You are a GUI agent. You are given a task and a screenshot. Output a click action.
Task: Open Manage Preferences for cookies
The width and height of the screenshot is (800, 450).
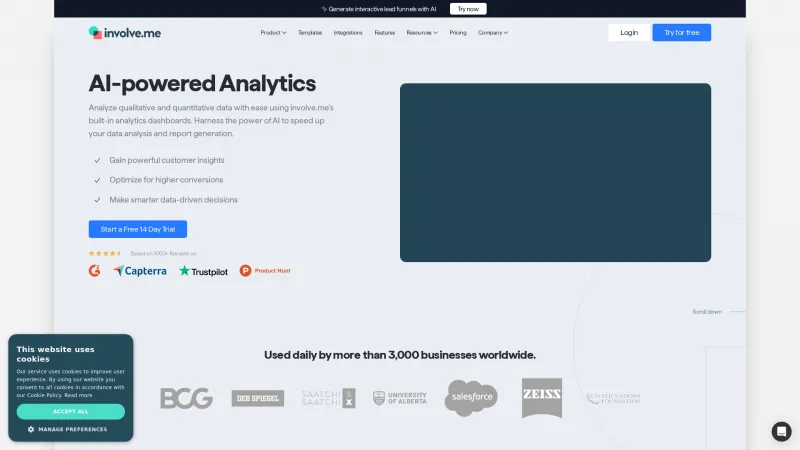[67, 429]
